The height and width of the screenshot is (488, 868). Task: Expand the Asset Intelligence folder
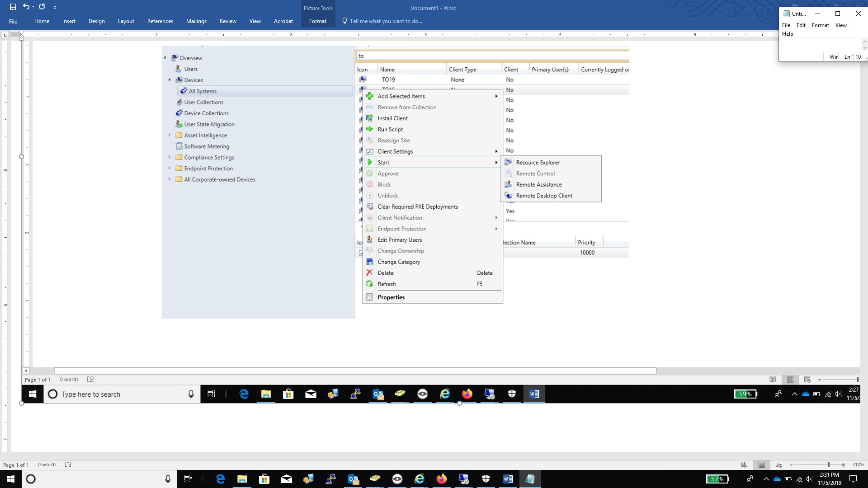tap(170, 135)
